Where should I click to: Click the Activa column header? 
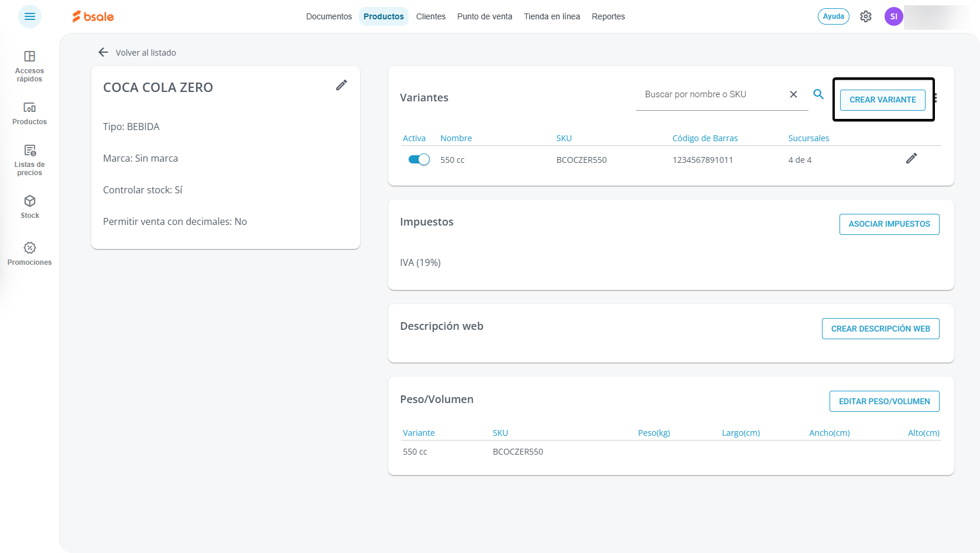coord(414,138)
